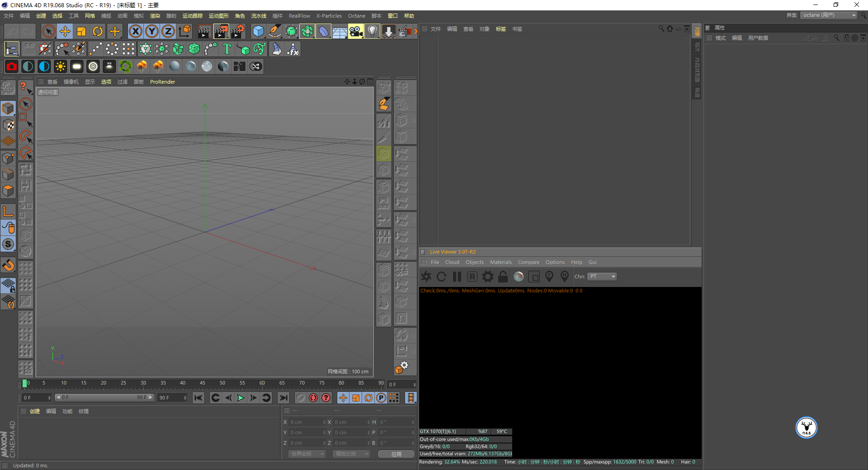Click the 应用 apply button
The image size is (868, 470).
(x=396, y=454)
